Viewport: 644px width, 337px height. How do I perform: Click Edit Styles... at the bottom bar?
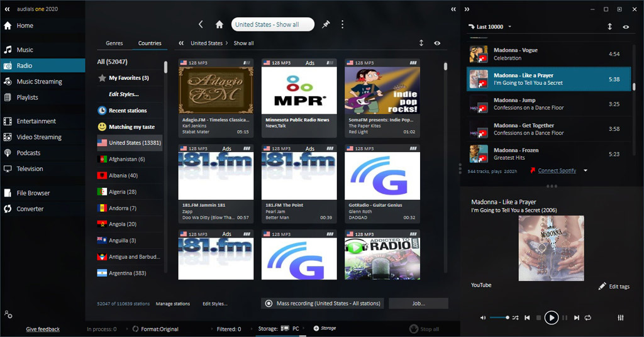215,304
